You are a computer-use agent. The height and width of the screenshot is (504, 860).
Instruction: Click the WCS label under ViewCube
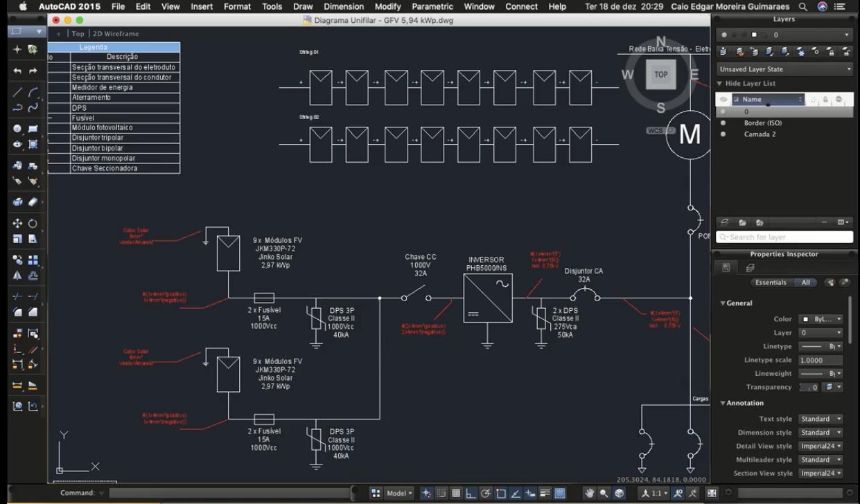(x=655, y=130)
